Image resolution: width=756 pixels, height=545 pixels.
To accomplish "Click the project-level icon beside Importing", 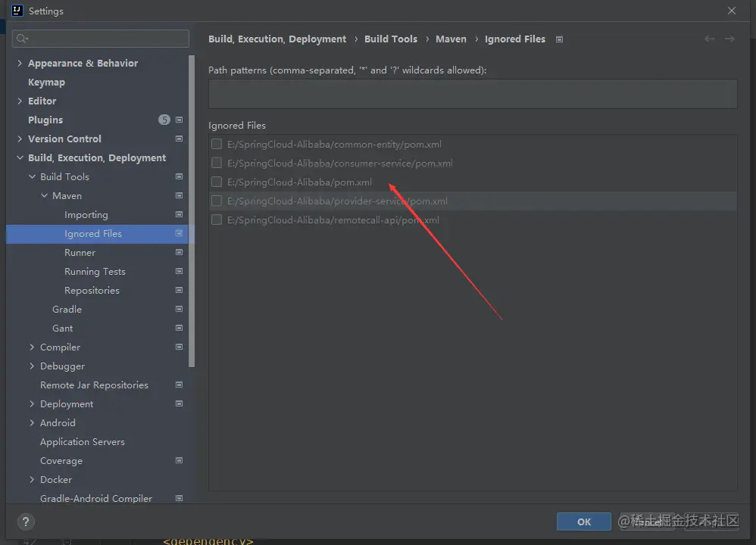I will pos(179,214).
